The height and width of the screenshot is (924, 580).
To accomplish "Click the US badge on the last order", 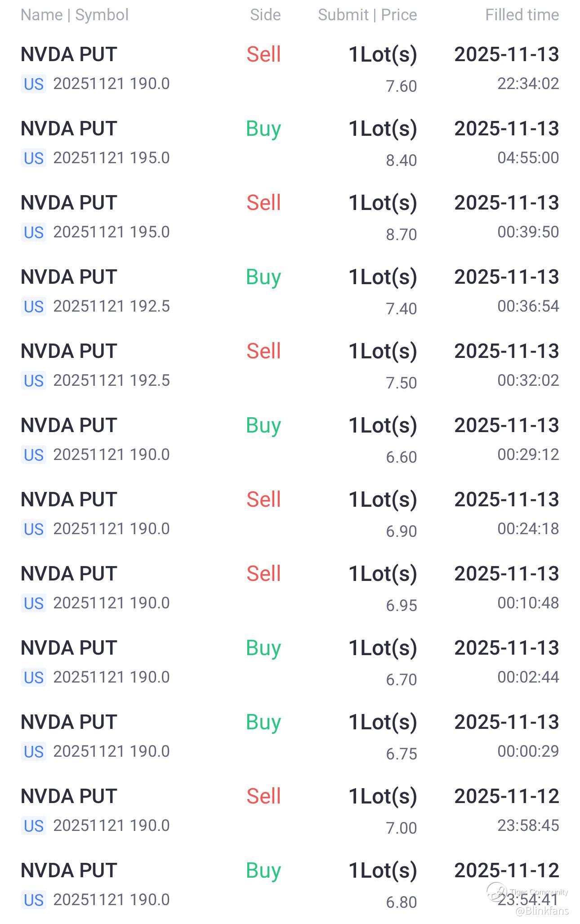I will click(x=34, y=900).
